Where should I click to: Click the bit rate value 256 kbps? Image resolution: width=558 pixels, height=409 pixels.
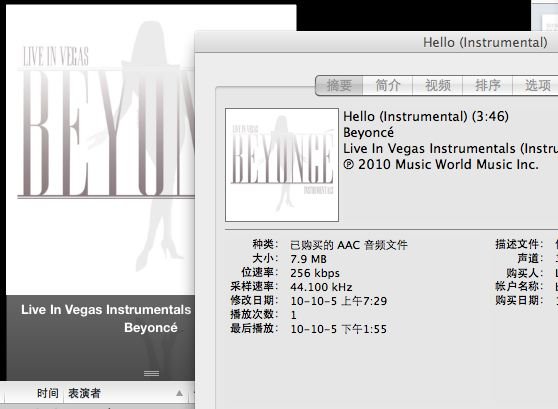pyautogui.click(x=315, y=273)
